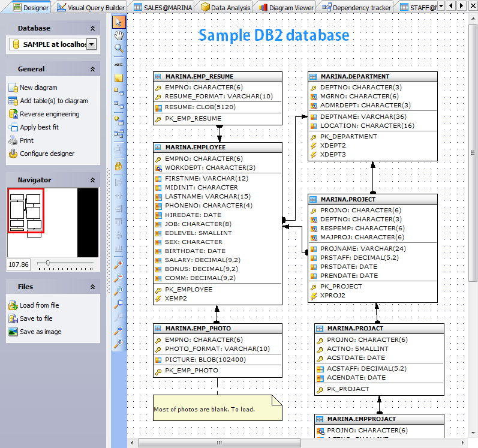Click the New diagram link
This screenshot has height=448, width=478.
coord(38,88)
